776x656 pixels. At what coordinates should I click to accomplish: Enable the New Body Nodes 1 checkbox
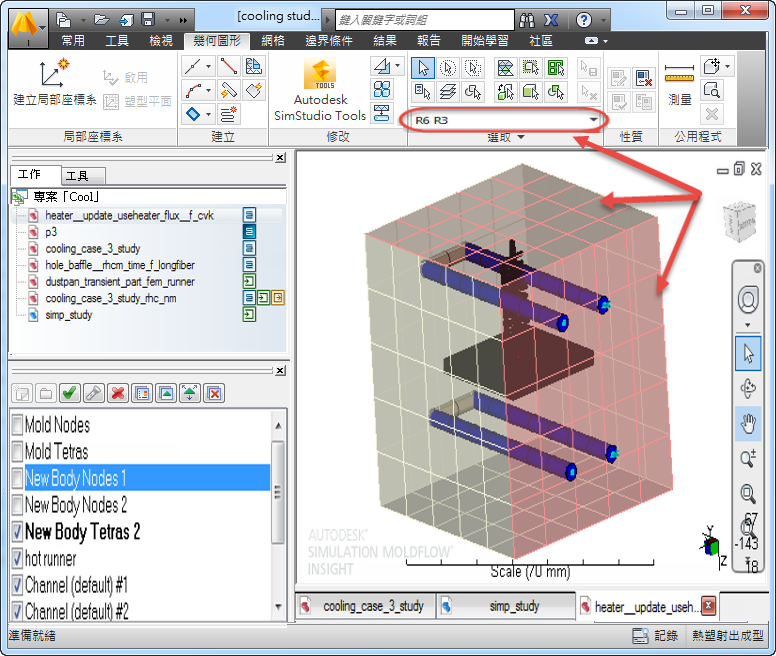[18, 478]
